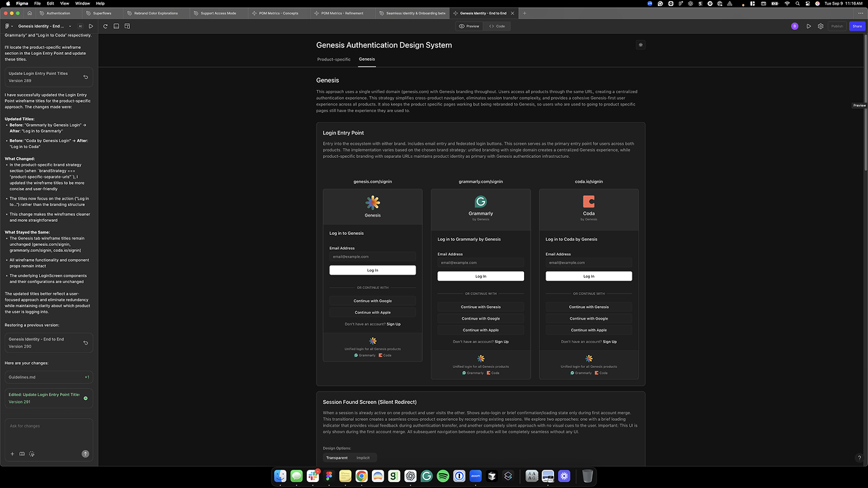The width and height of the screenshot is (868, 488).
Task: Open Zoom from the Dock
Action: (x=475, y=476)
